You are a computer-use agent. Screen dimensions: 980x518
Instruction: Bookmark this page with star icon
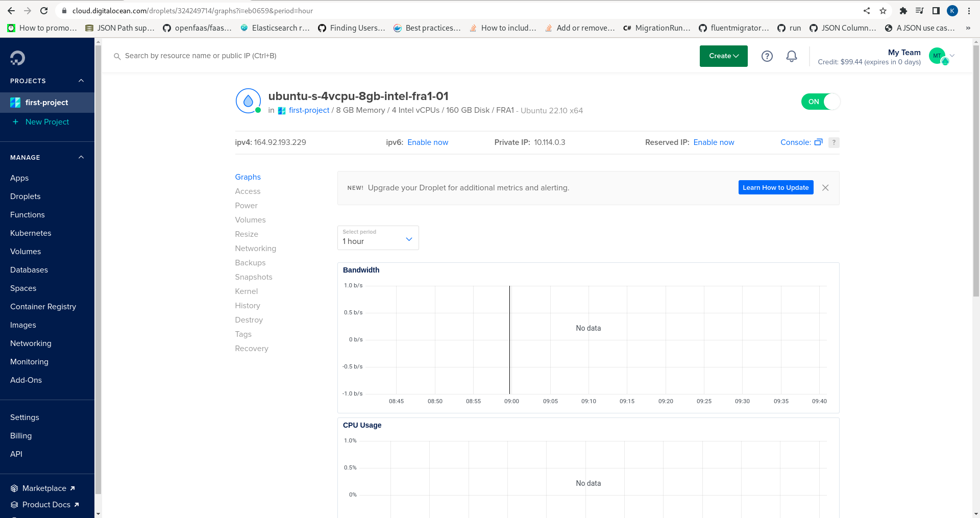click(883, 11)
